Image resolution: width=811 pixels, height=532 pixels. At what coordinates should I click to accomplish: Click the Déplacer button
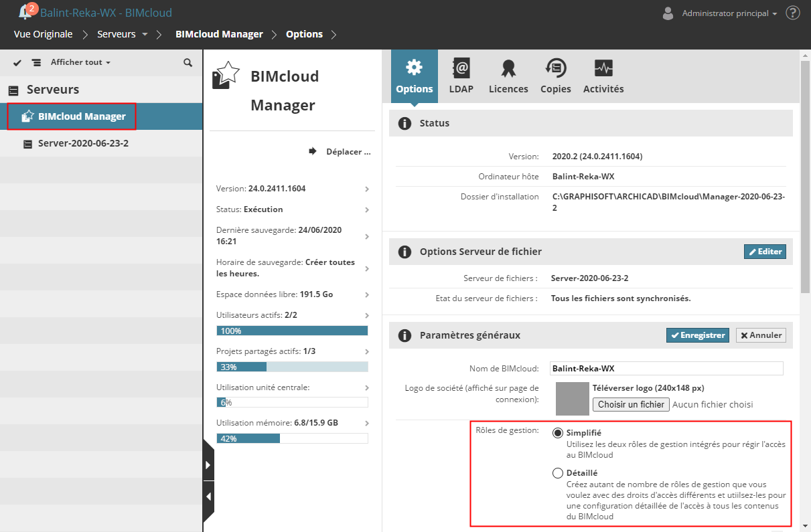coord(340,152)
